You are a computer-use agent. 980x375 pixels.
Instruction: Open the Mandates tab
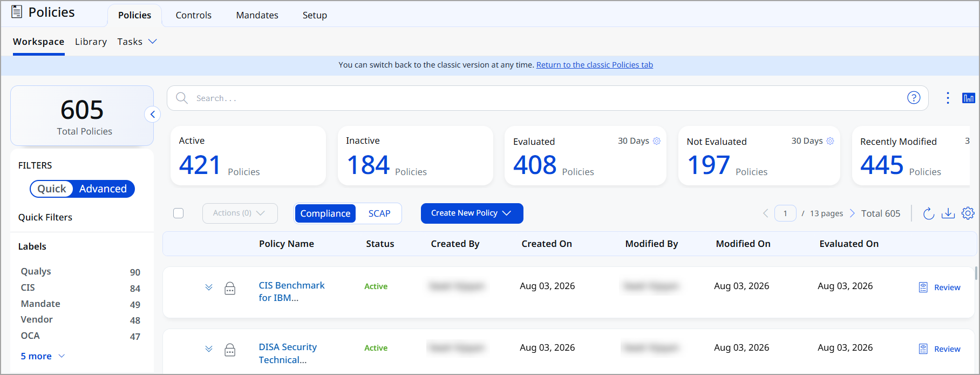[257, 15]
